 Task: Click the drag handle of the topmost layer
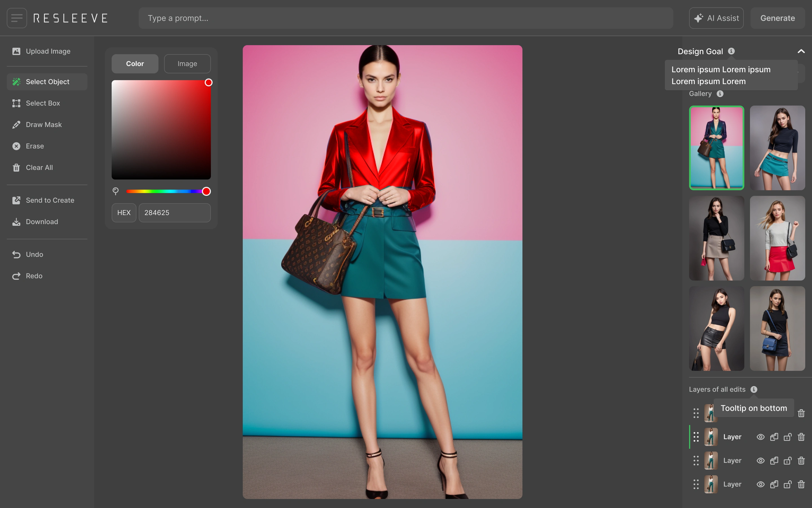(x=696, y=413)
